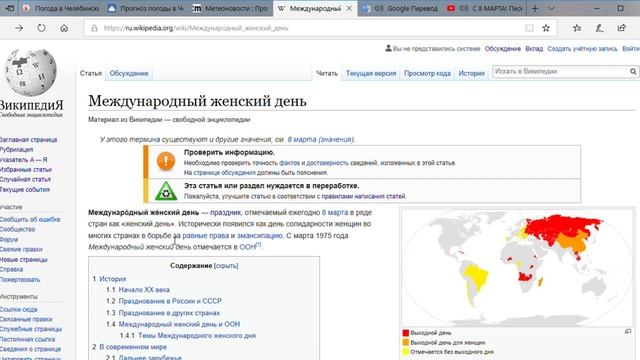Open Свежие правки sidebar link
Viewport: 640px width, 360px height.
click(x=21, y=249)
